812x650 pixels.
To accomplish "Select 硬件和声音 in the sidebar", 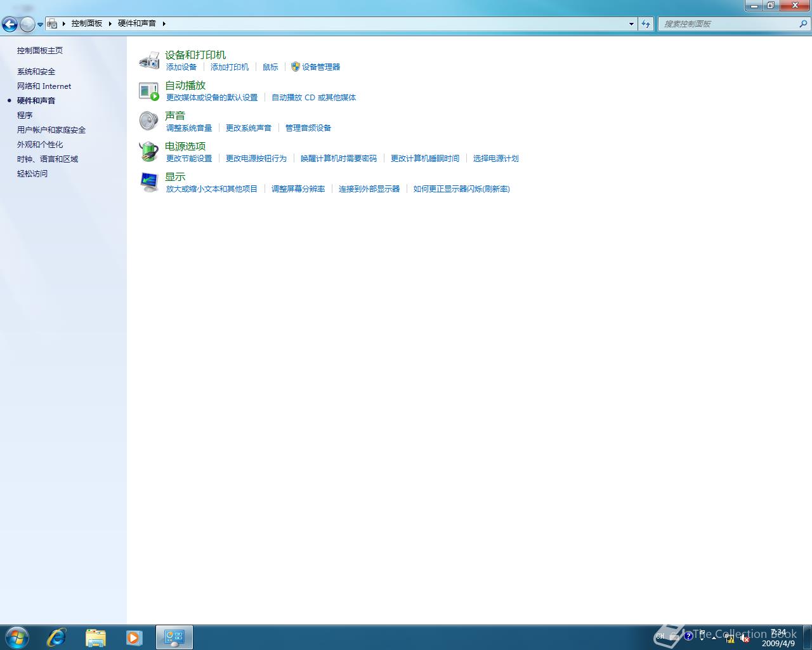I will tap(36, 101).
